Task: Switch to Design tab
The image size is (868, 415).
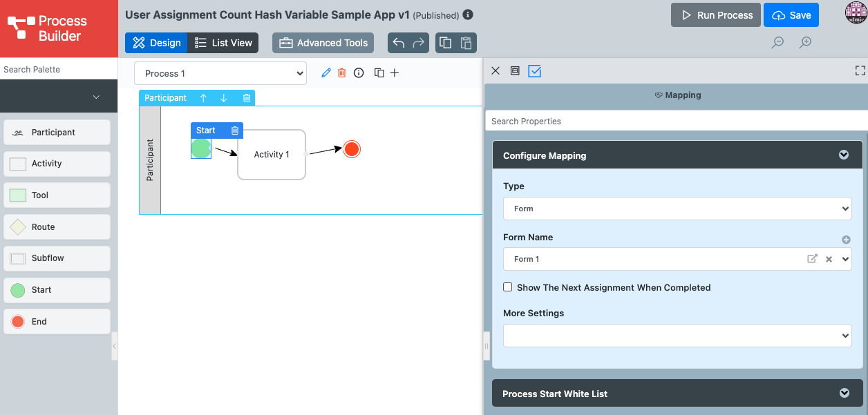Action: pyautogui.click(x=156, y=43)
